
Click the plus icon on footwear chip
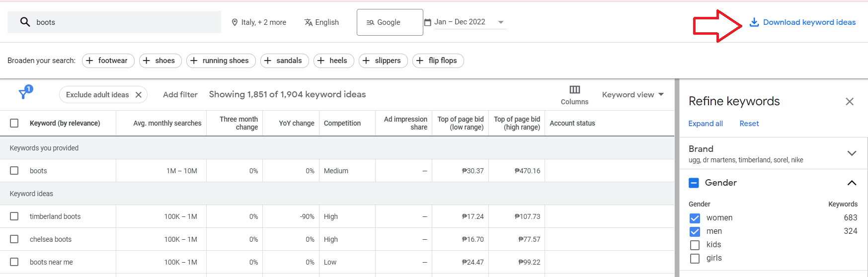(x=89, y=61)
